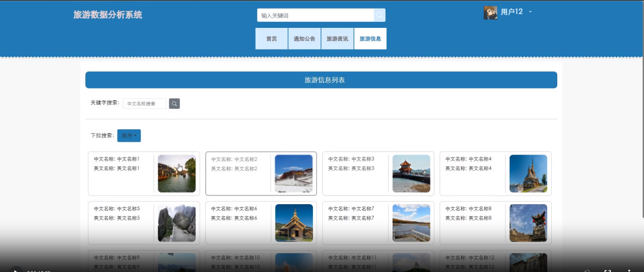644x272 pixels.
Task: Open the 通知公告 tab
Action: [x=304, y=38]
